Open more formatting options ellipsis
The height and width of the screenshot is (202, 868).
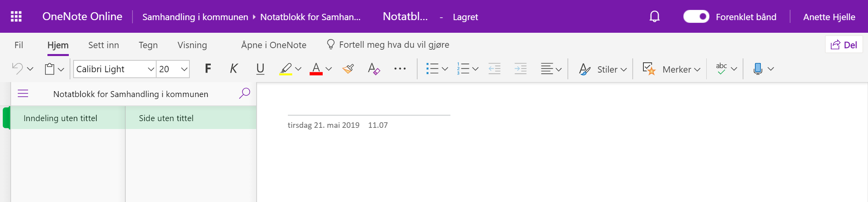coord(400,69)
